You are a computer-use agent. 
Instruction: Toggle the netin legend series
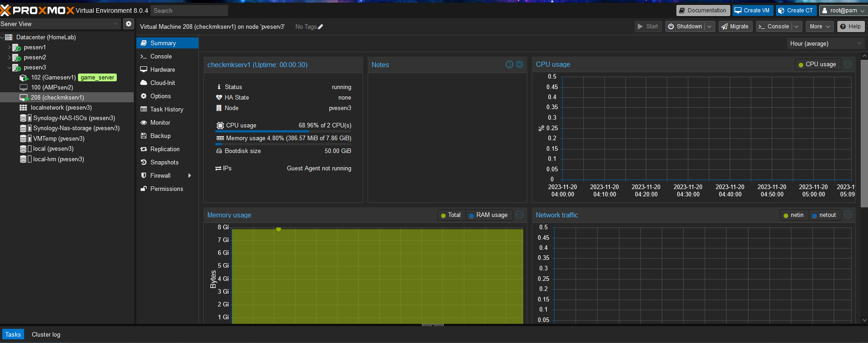point(794,215)
